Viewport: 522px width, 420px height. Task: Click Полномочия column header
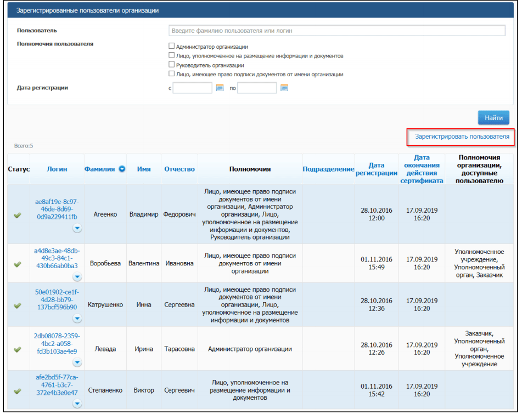pos(250,169)
